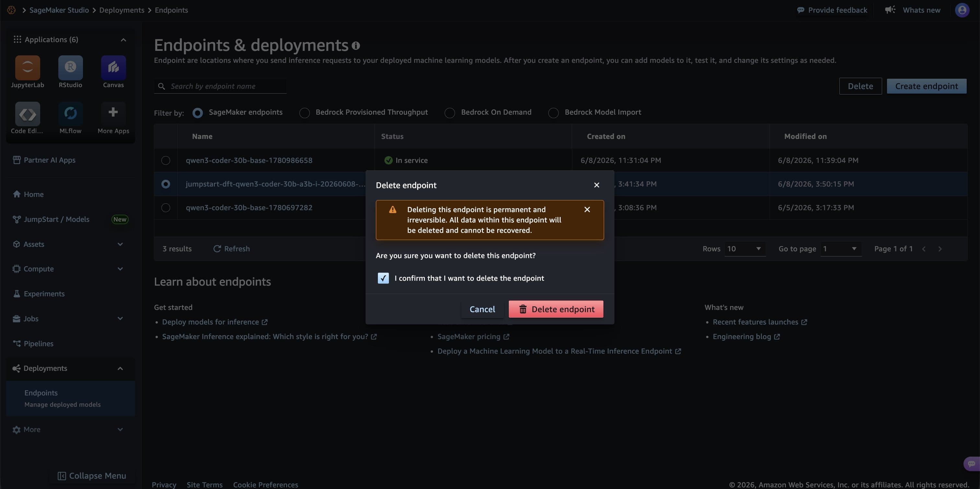The height and width of the screenshot is (489, 980).
Task: Open the Cookie Preferences footer link
Action: pyautogui.click(x=265, y=485)
